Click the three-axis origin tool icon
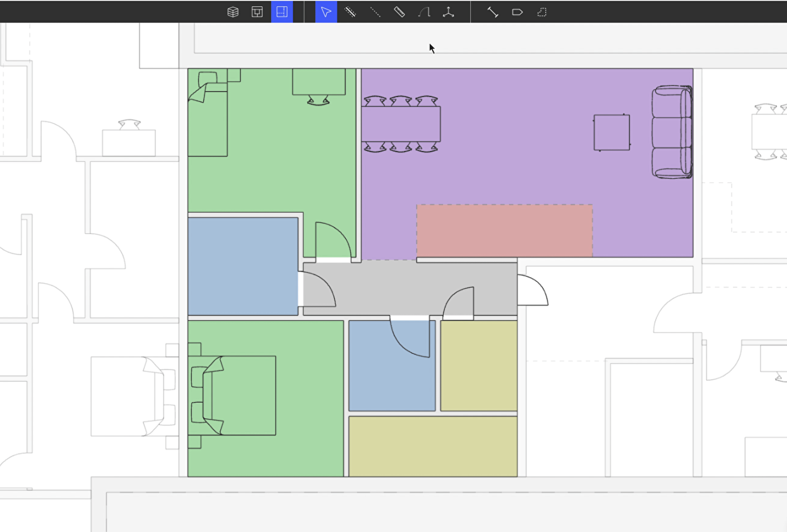This screenshot has width=787, height=532. coord(448,12)
